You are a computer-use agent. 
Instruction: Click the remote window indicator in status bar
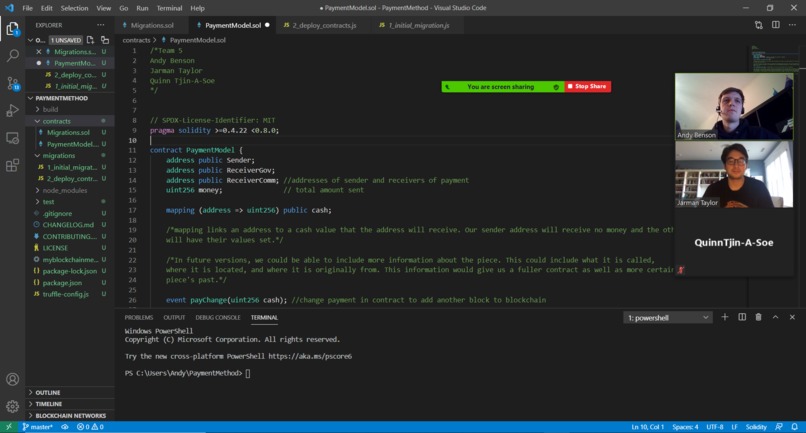coord(9,427)
